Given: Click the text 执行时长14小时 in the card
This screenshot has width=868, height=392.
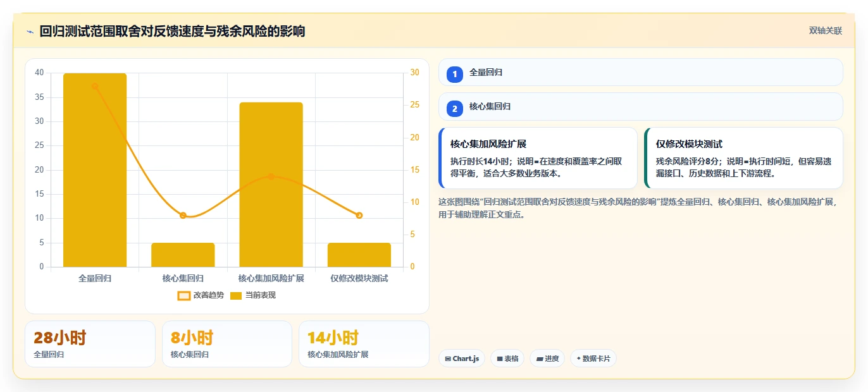Looking at the screenshot, I should point(480,161).
